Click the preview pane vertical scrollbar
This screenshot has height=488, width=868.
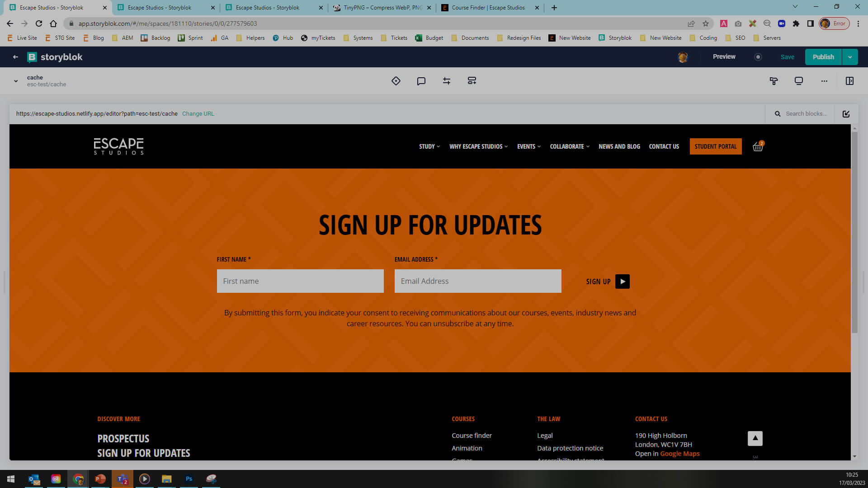[x=854, y=232]
